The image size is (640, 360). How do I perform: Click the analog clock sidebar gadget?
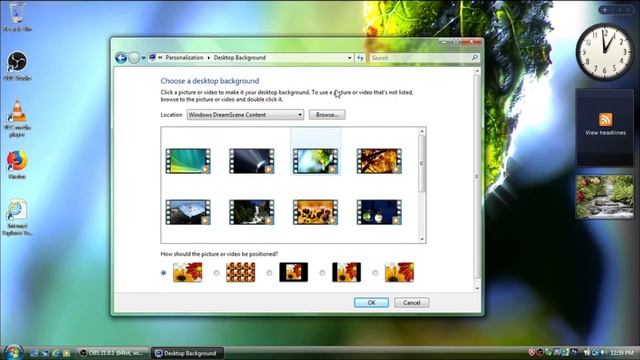click(x=605, y=52)
